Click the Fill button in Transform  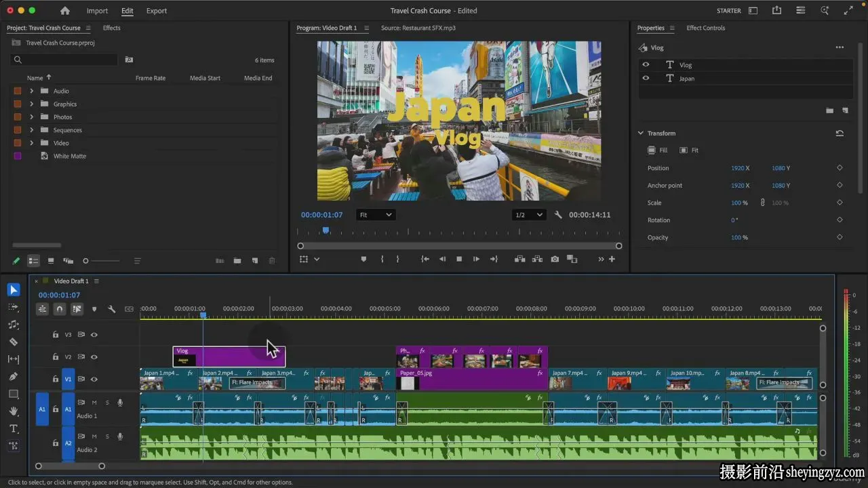658,150
